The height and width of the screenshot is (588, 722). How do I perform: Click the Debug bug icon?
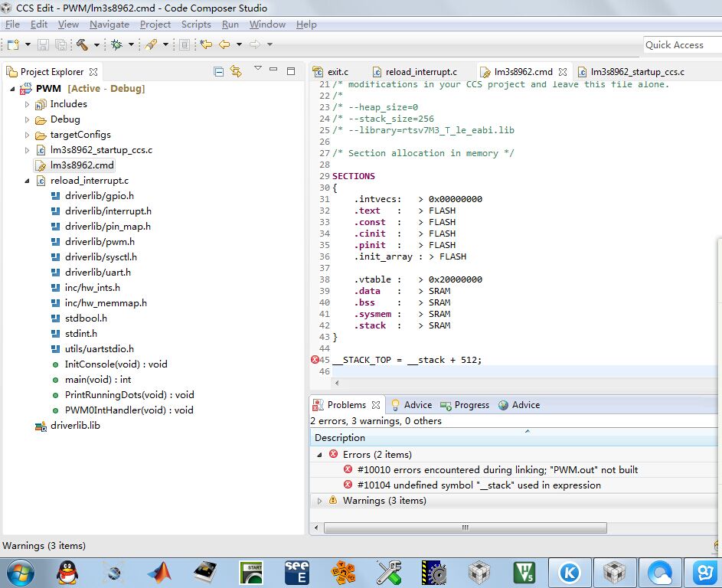(116, 45)
